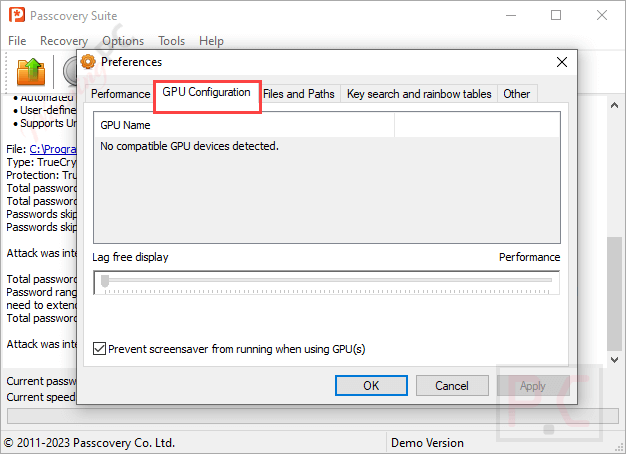Open the File menu
Screen dimensions: 626x454
tap(17, 41)
